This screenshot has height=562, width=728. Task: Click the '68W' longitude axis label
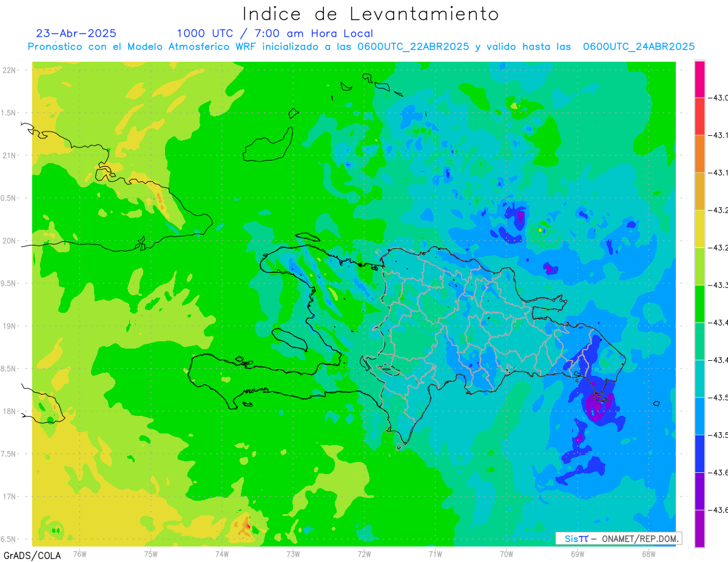[649, 554]
